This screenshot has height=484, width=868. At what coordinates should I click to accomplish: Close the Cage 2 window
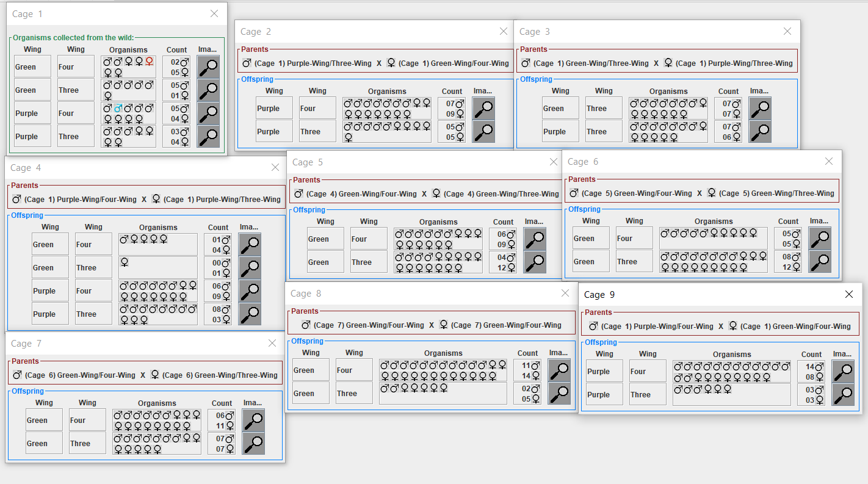(504, 31)
